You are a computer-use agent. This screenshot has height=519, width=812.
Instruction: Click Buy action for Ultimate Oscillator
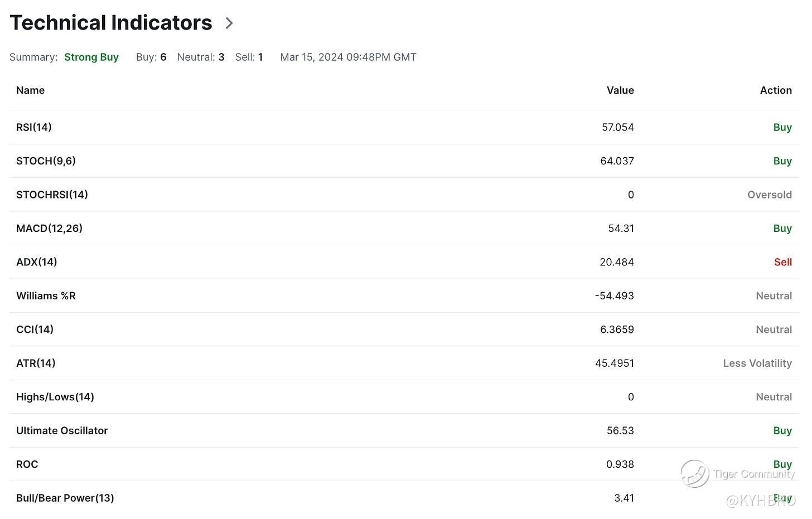(782, 431)
